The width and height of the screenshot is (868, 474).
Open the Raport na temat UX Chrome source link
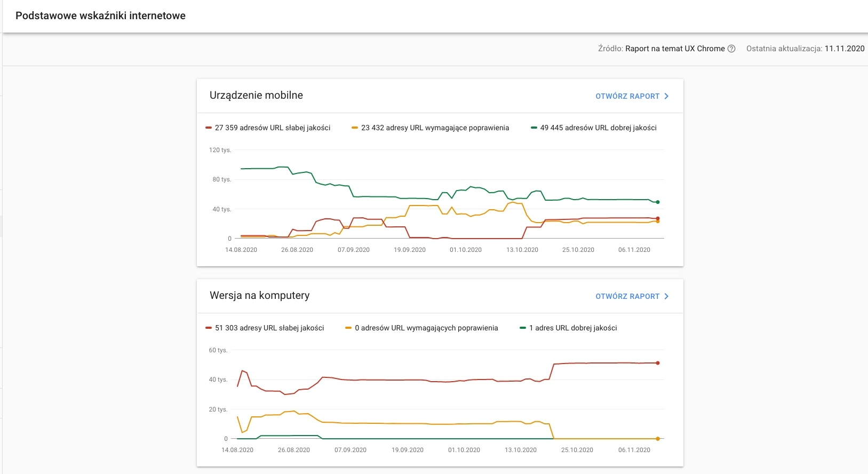click(x=675, y=49)
